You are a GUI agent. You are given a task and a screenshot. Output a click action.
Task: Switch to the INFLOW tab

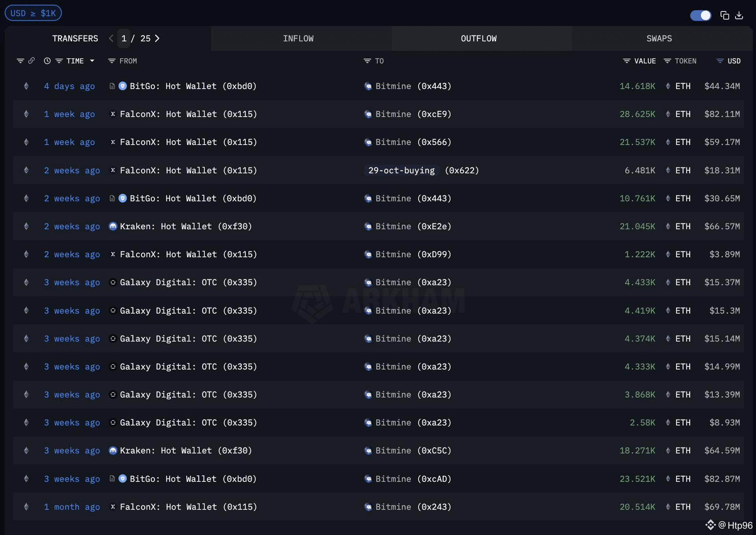pos(298,39)
